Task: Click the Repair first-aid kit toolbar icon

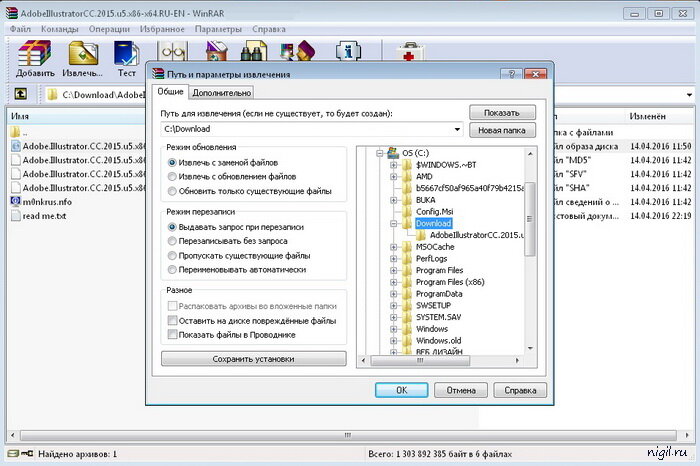Action: click(409, 52)
